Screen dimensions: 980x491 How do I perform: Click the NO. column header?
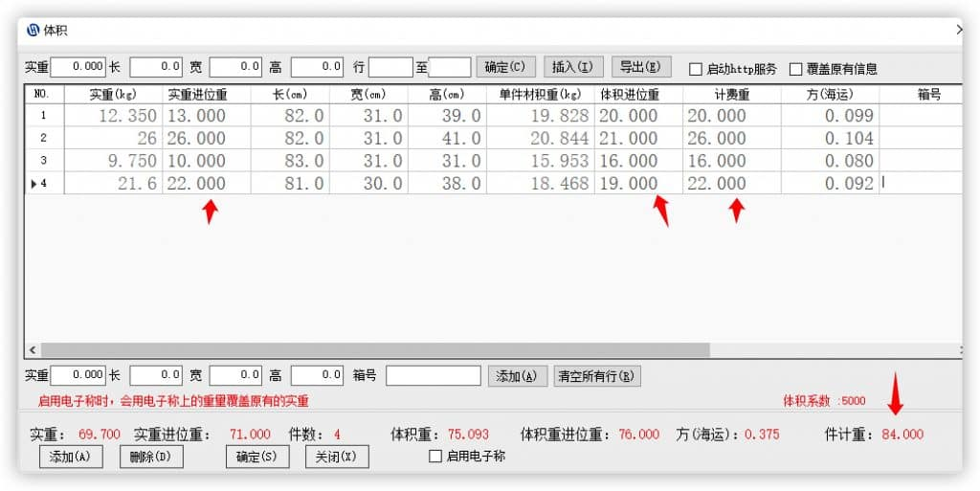[44, 95]
